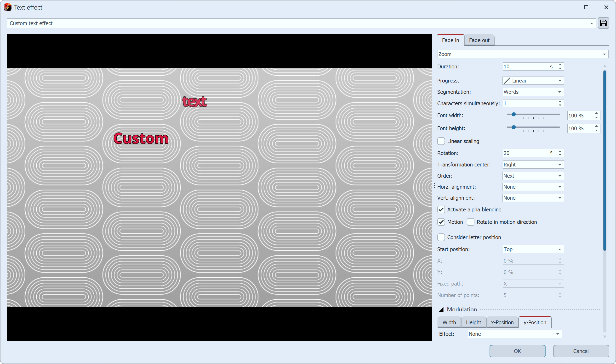Select the Width modulation tab
The height and width of the screenshot is (364, 616).
[x=449, y=322]
